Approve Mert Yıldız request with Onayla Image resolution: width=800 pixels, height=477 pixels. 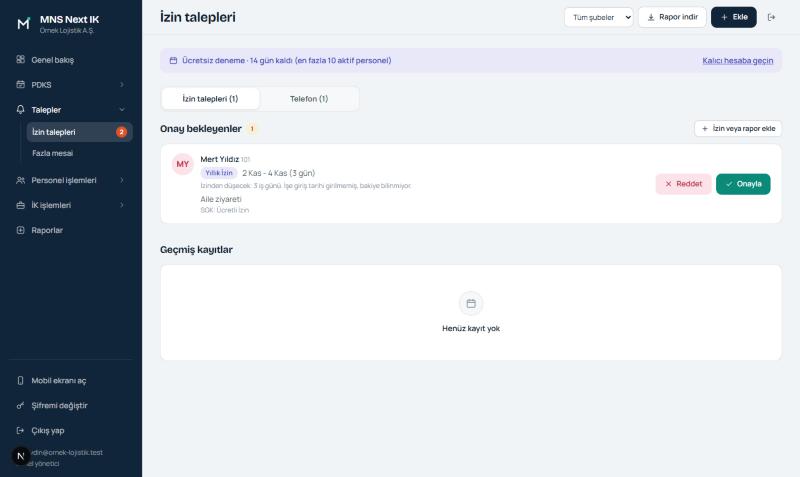click(743, 184)
